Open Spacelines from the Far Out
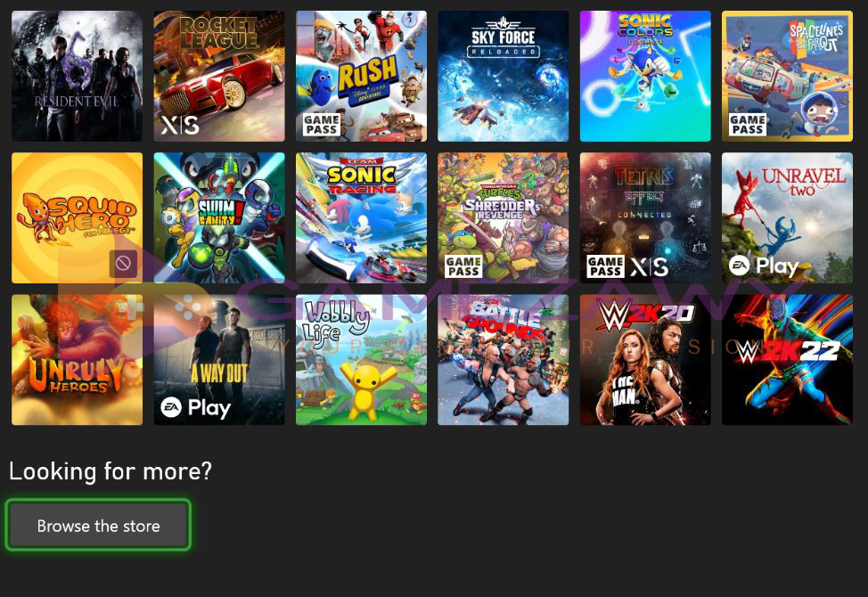Image resolution: width=868 pixels, height=597 pixels. (787, 77)
